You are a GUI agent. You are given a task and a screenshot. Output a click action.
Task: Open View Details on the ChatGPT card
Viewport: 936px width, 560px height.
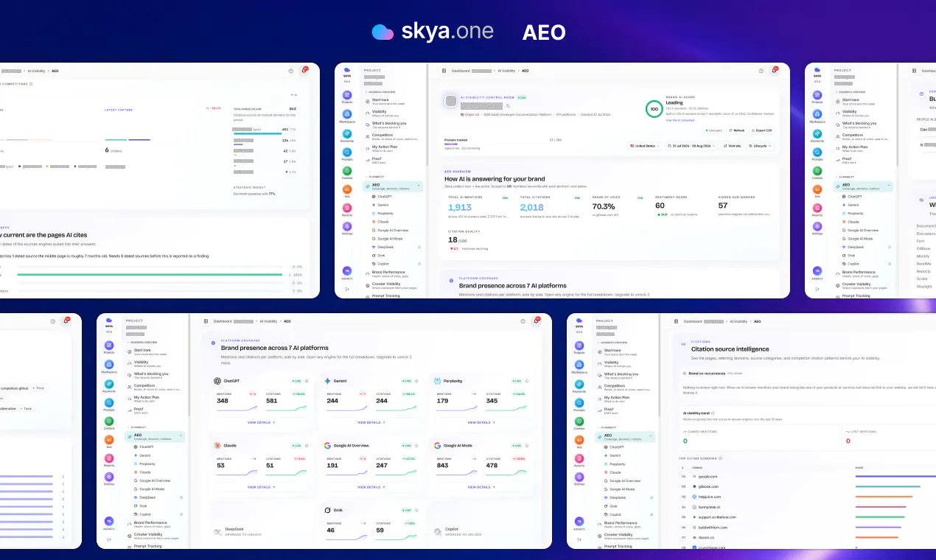261,422
